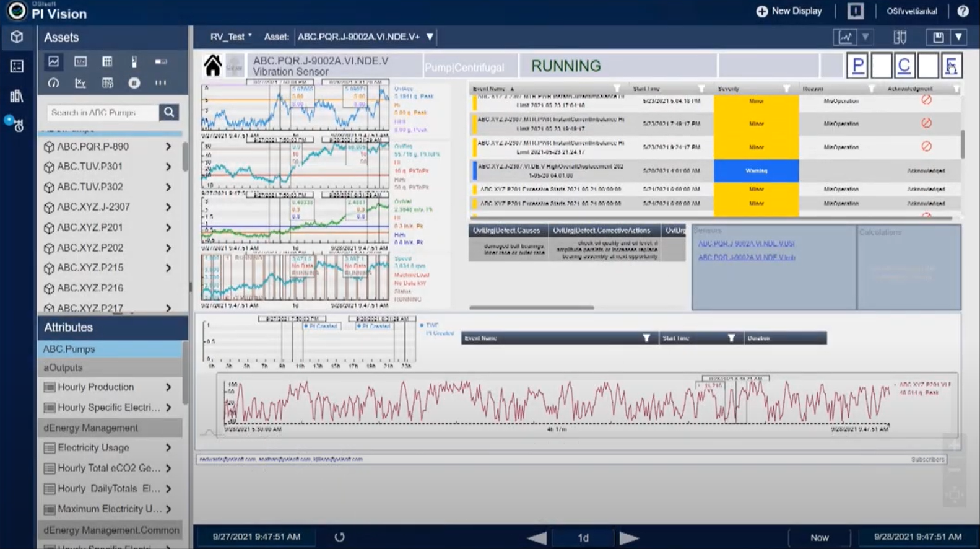Select ABC.TUV.P302 in asset list
Viewport: 980px width, 549px height.
(90, 187)
